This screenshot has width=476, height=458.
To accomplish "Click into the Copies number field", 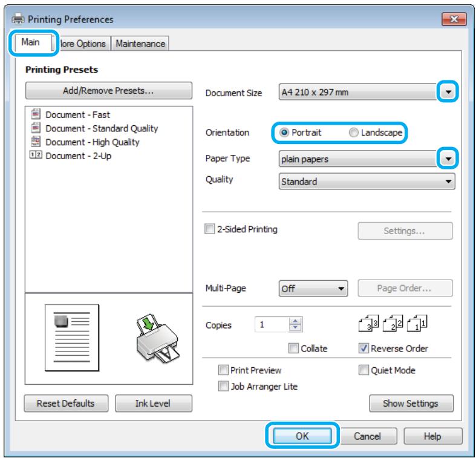I will coord(272,325).
